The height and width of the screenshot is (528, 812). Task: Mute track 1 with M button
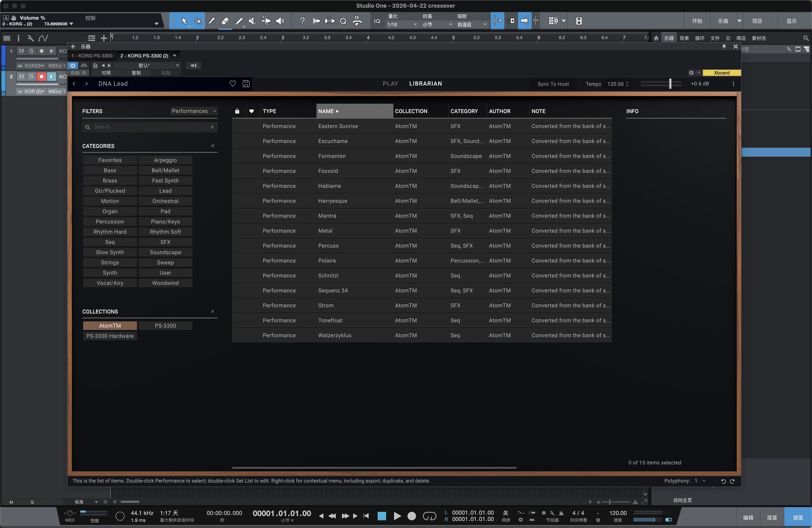pyautogui.click(x=21, y=51)
